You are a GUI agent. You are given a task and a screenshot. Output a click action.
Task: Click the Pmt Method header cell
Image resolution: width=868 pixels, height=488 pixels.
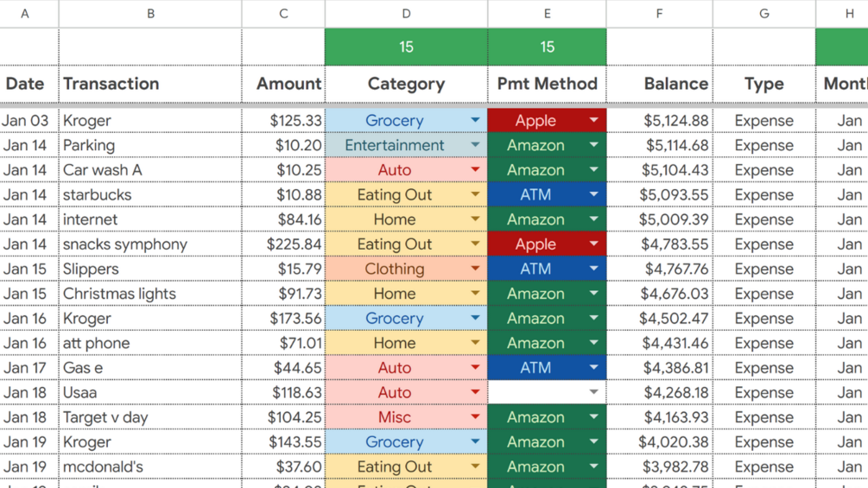547,84
